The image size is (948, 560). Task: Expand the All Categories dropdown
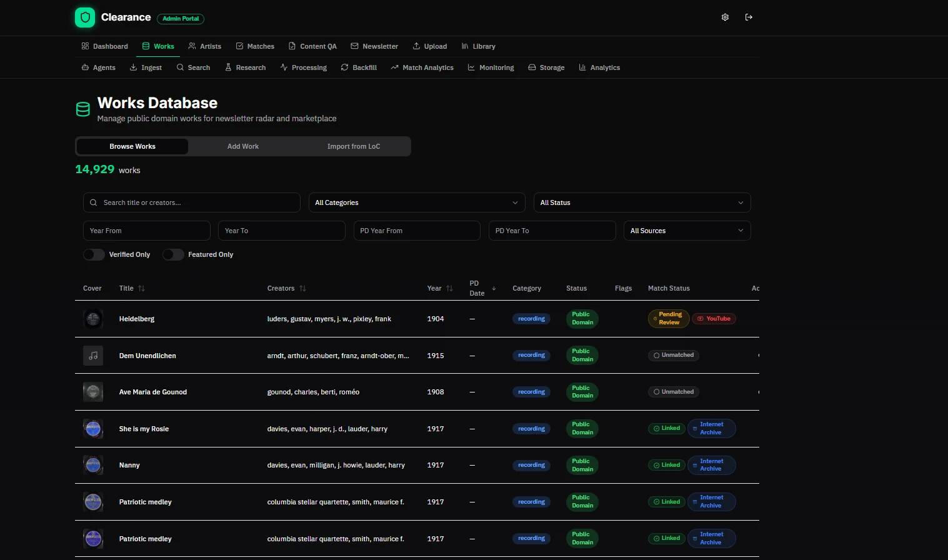[417, 202]
